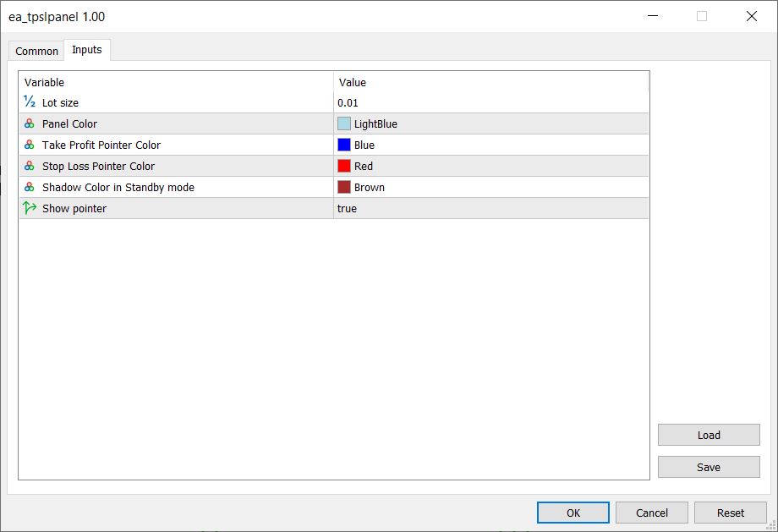Save inputs with the Save button
Image resolution: width=778 pixels, height=532 pixels.
point(709,467)
